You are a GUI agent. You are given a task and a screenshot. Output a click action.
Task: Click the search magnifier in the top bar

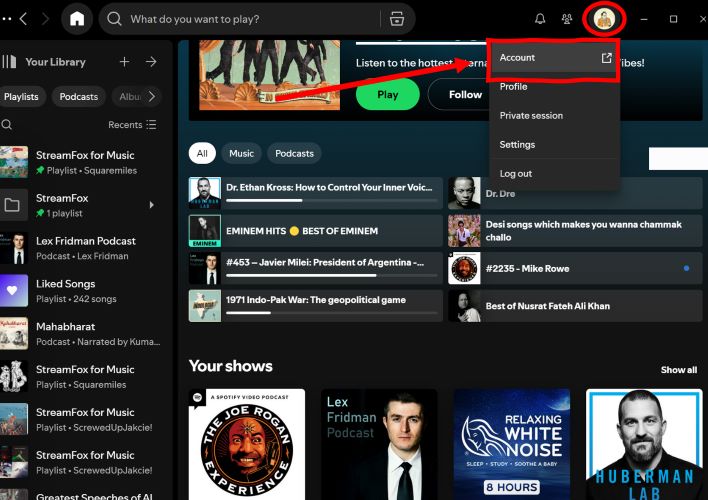114,19
